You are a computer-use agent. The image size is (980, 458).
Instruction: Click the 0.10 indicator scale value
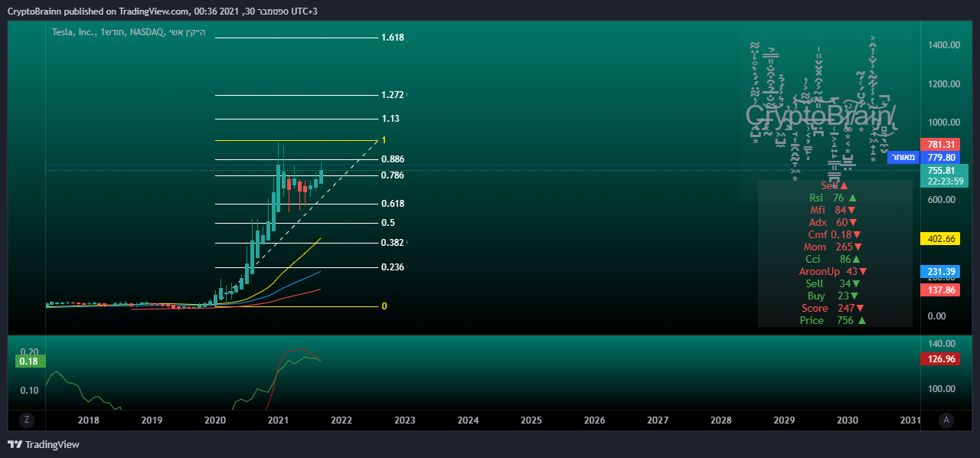coord(28,390)
